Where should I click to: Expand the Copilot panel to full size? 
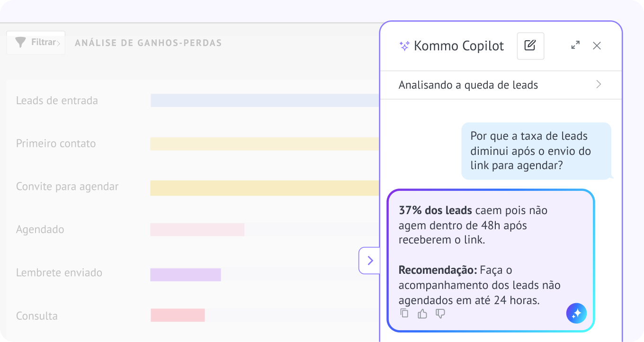[575, 45]
